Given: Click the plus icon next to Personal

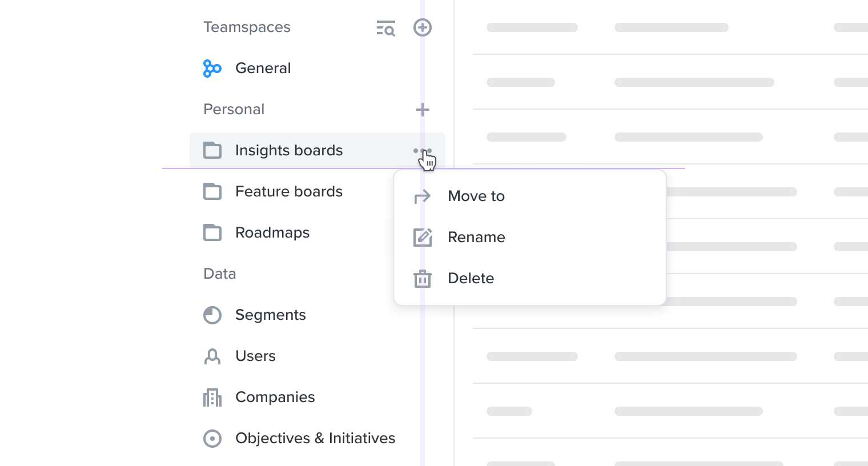Looking at the screenshot, I should click(423, 110).
